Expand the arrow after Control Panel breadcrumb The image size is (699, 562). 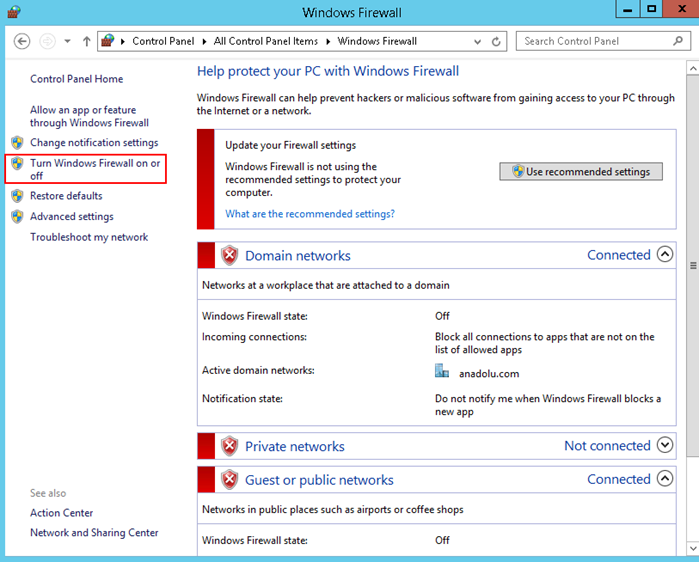coord(204,41)
